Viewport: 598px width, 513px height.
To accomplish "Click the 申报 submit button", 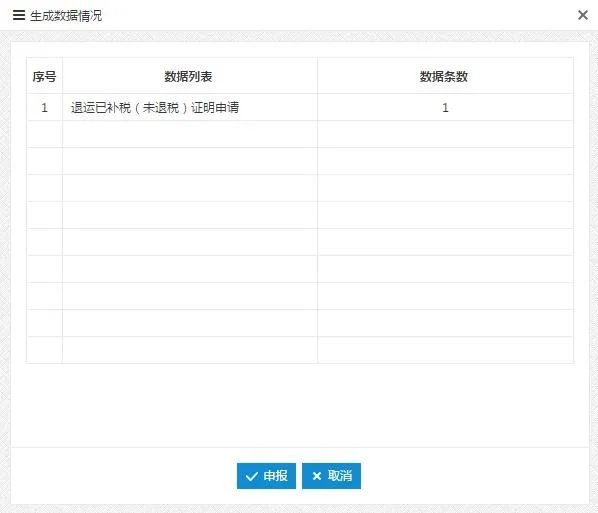I will click(x=266, y=476).
